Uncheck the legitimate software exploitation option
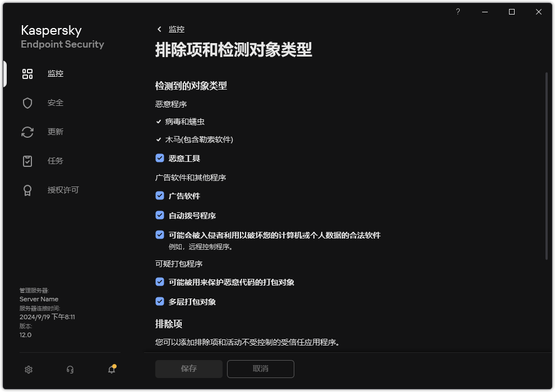555x392 pixels. (x=160, y=235)
